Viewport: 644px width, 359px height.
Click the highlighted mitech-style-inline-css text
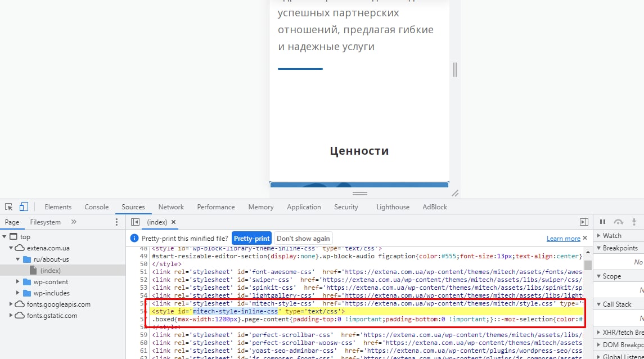pos(235,311)
